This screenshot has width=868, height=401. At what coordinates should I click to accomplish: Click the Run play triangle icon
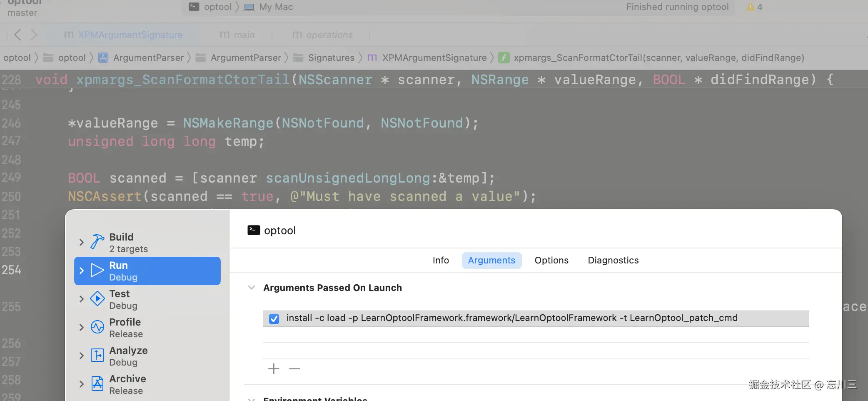(x=97, y=271)
